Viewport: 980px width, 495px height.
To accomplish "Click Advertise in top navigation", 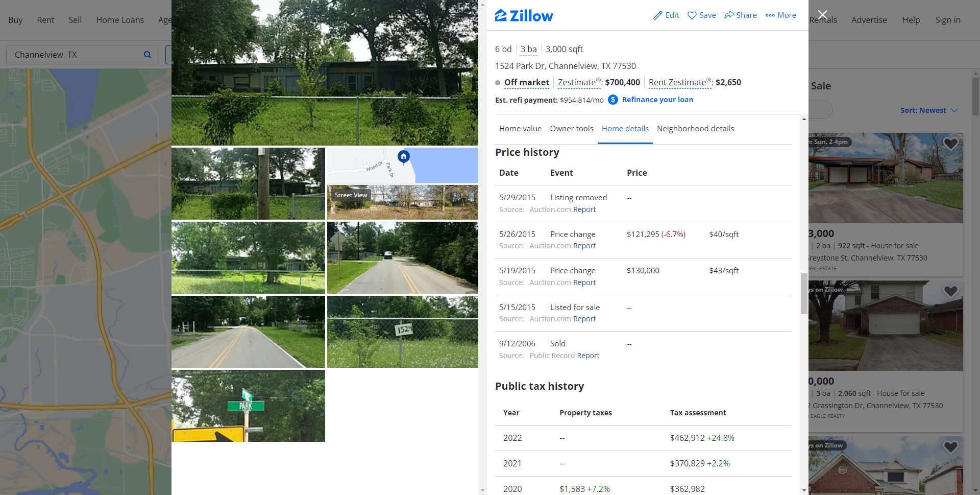I will point(869,20).
